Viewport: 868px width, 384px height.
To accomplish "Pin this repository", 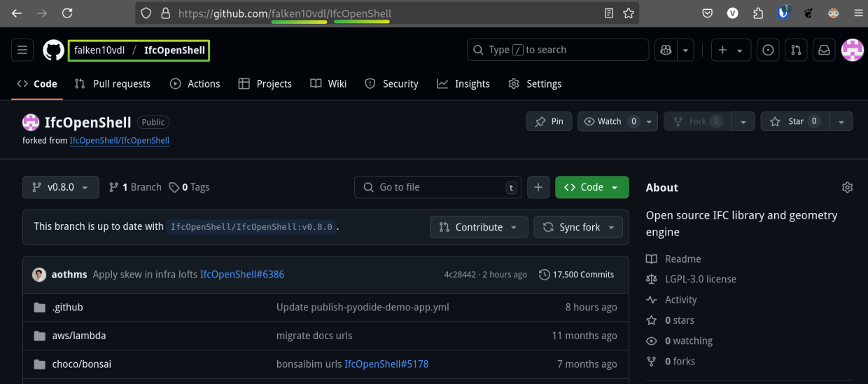I will tap(549, 121).
